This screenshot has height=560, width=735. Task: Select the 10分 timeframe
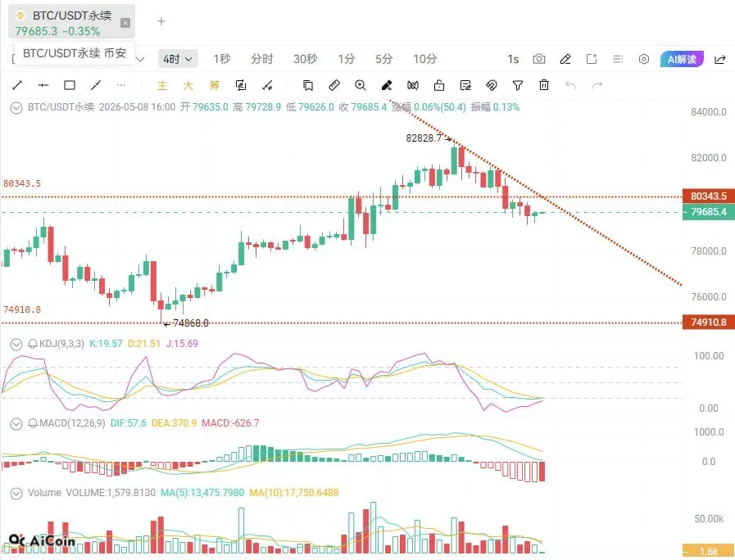click(x=424, y=59)
